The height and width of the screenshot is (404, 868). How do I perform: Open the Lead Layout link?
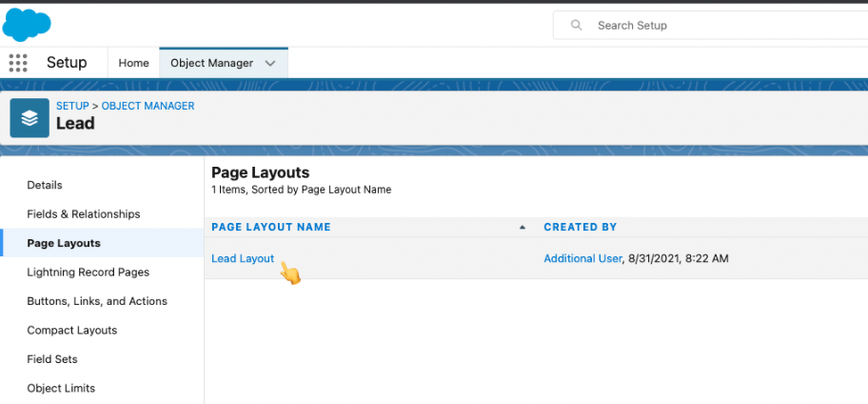coord(243,258)
